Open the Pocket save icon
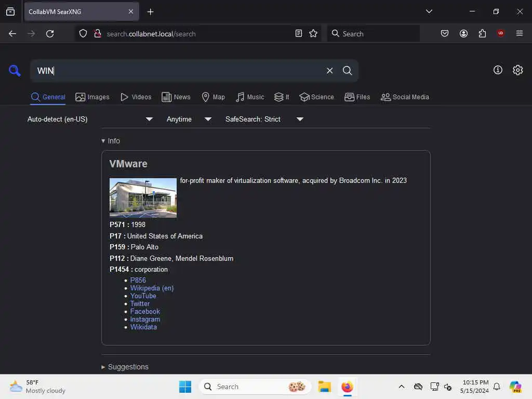The width and height of the screenshot is (532, 399). coord(445,33)
